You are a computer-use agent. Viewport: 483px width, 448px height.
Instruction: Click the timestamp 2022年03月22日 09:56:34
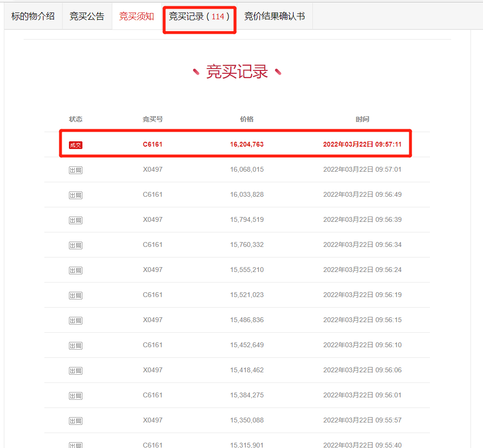click(x=362, y=244)
